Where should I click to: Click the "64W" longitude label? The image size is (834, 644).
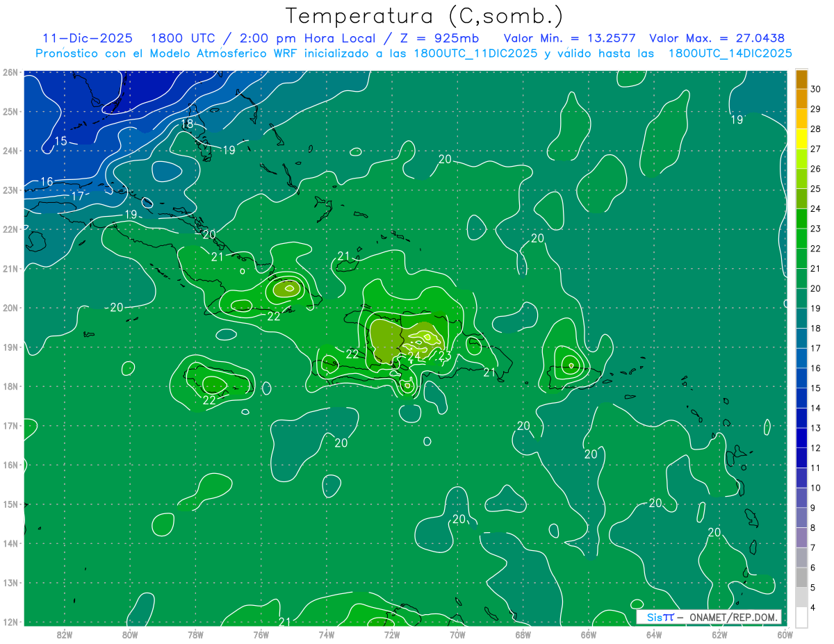pyautogui.click(x=653, y=634)
